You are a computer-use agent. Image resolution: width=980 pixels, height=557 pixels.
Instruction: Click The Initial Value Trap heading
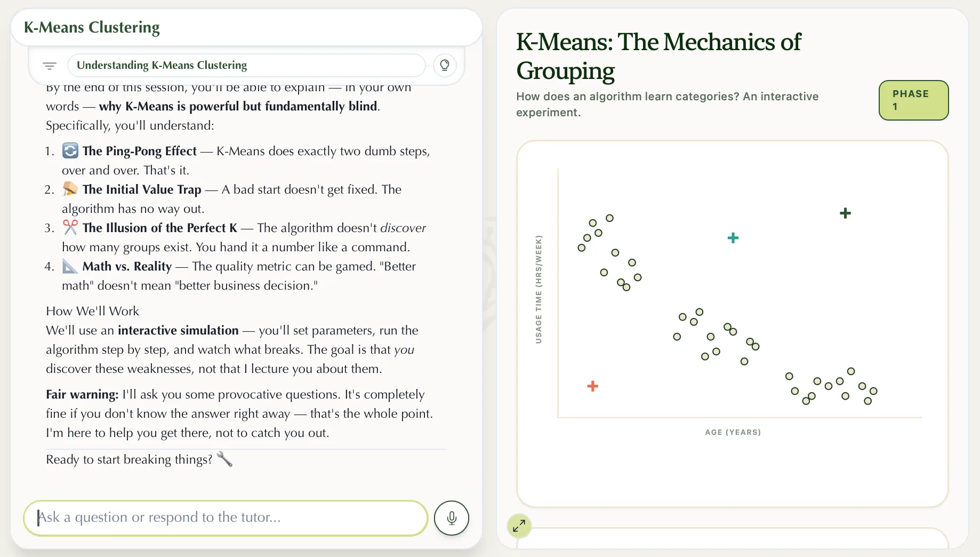coord(142,189)
